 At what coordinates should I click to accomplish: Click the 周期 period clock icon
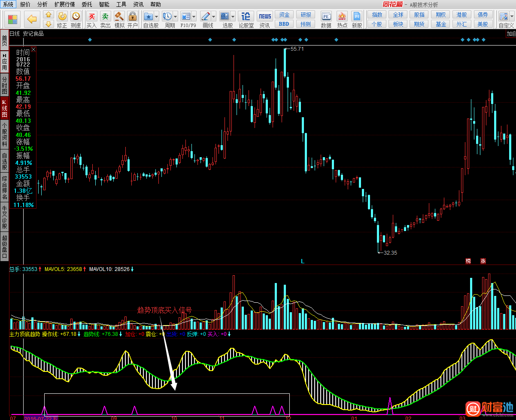(167, 16)
